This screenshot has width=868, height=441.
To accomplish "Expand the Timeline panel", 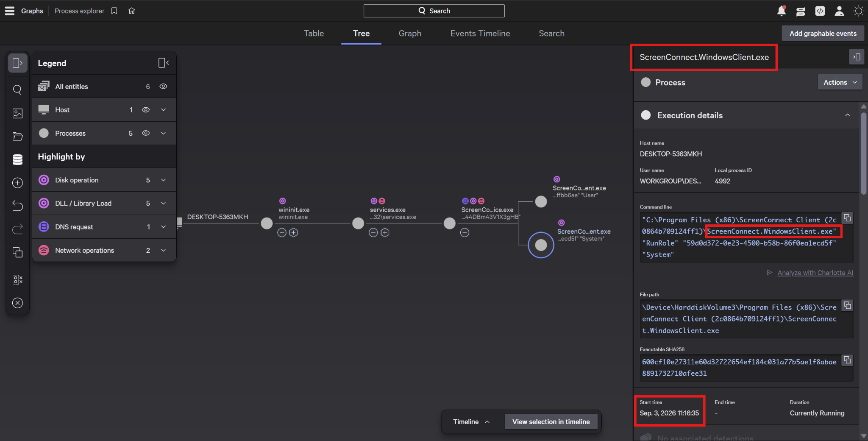I will pyautogui.click(x=471, y=421).
